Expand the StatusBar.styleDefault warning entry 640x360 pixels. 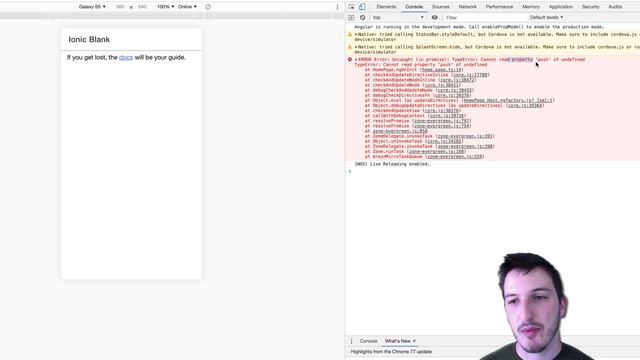click(356, 35)
